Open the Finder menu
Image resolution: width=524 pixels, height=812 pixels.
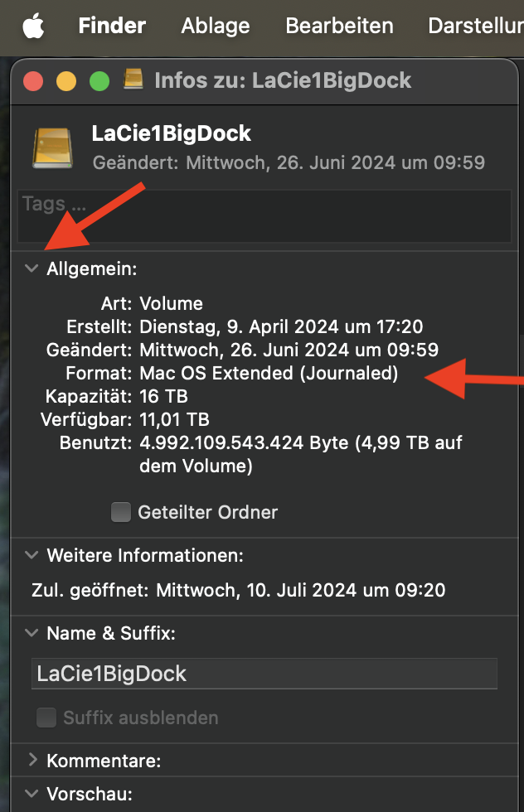[x=112, y=26]
